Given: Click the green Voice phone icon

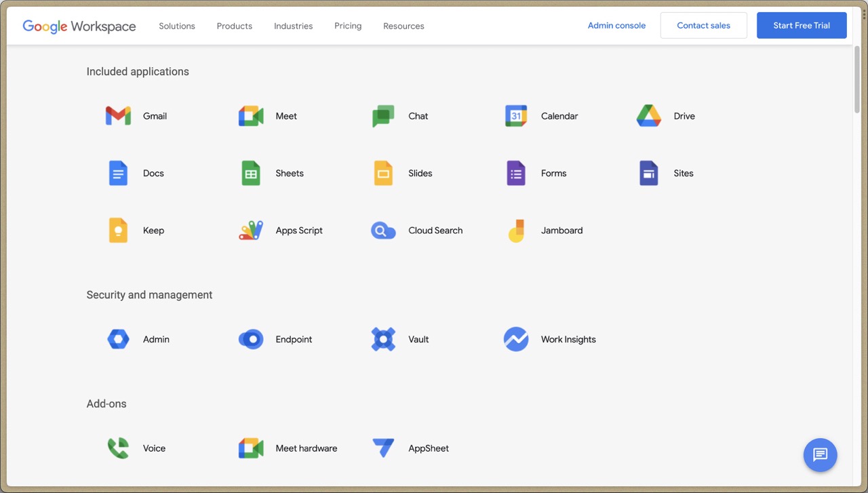Looking at the screenshot, I should click(118, 448).
